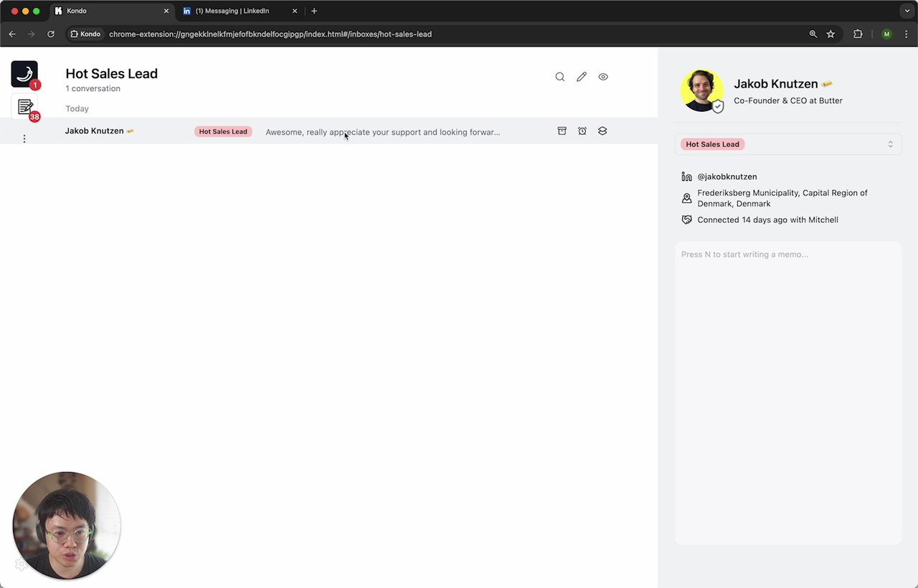Open a new browser tab

click(x=314, y=11)
